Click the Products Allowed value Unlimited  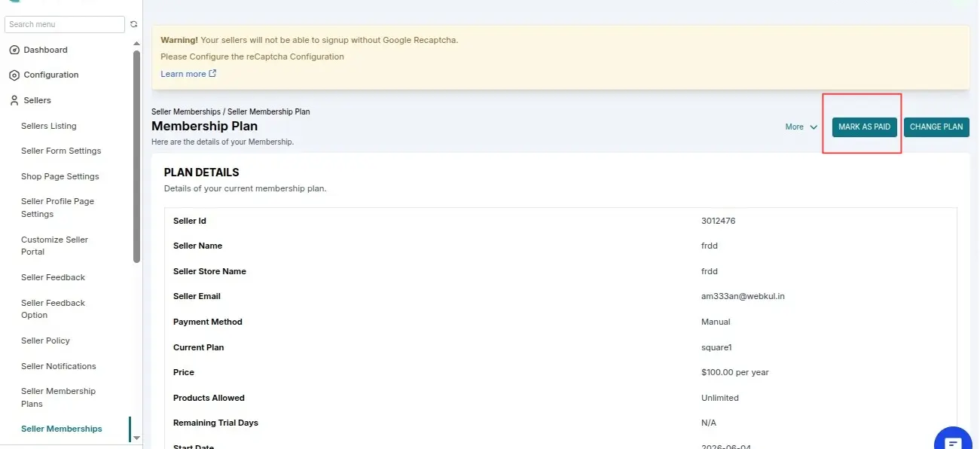720,398
